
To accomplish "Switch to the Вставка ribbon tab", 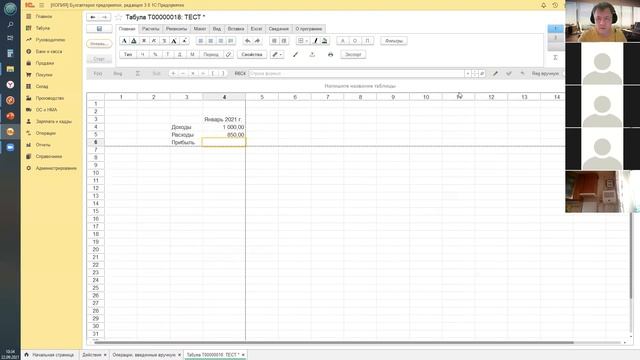I will (x=236, y=29).
